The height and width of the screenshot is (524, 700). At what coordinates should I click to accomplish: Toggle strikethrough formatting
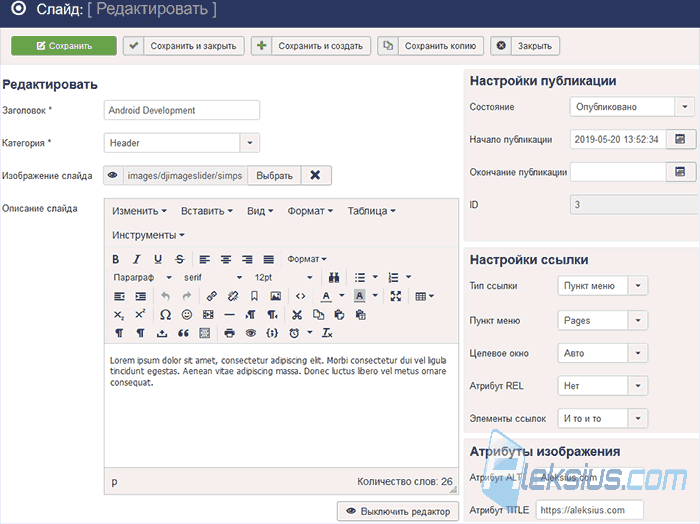click(179, 259)
